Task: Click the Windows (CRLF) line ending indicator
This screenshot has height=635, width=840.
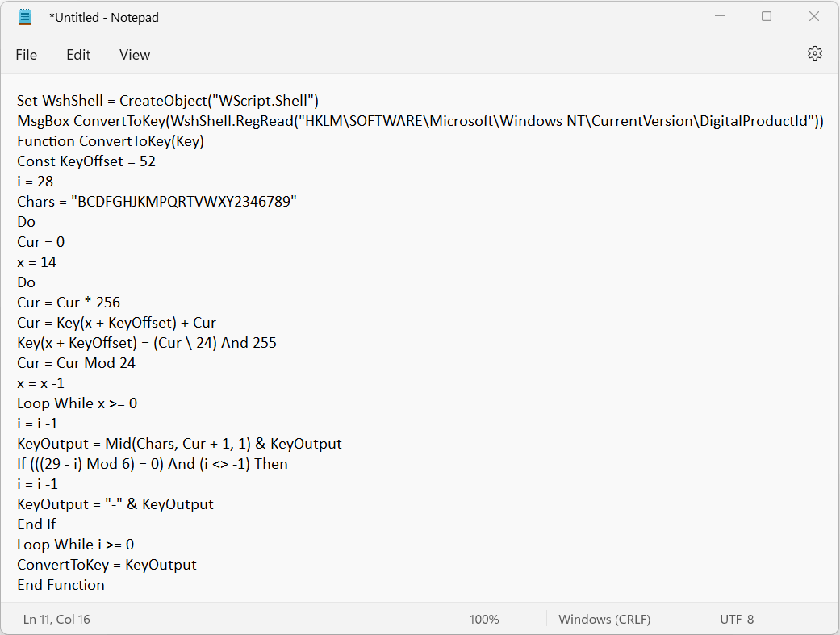Action: (x=604, y=619)
